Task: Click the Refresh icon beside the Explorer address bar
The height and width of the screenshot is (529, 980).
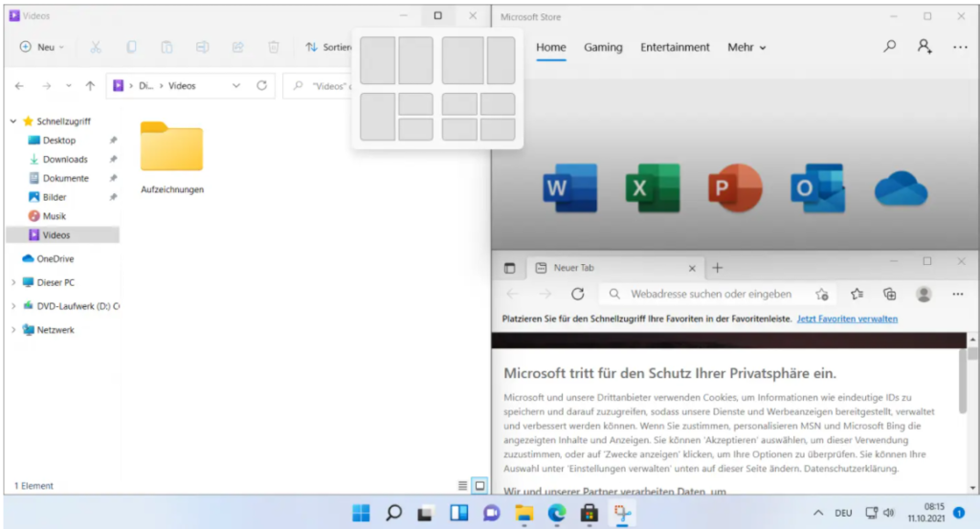Action: pyautogui.click(x=261, y=86)
